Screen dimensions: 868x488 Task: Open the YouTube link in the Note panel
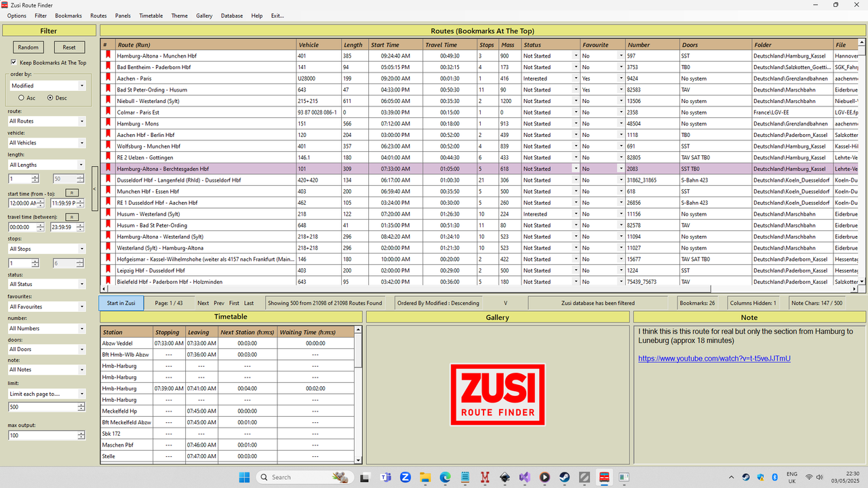click(714, 359)
